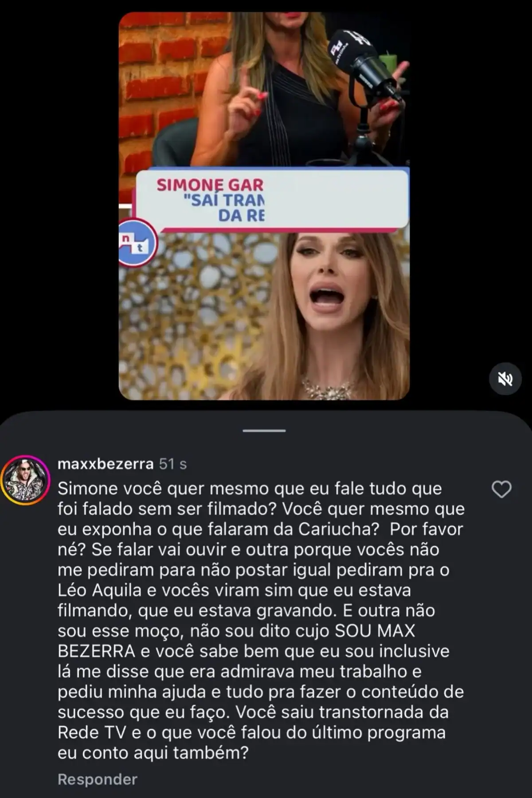This screenshot has height=798, width=532.
Task: Tap the 'Léo Aquila' mention in the comment
Action: click(100, 590)
